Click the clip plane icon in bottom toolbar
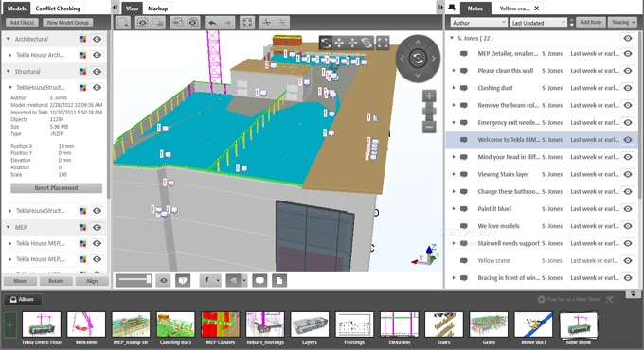 tap(183, 281)
